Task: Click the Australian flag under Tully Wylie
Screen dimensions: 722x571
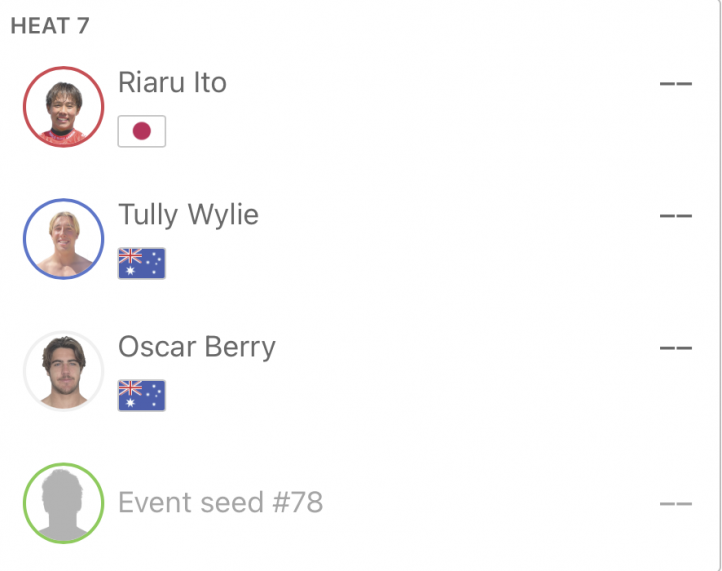Action: (142, 263)
